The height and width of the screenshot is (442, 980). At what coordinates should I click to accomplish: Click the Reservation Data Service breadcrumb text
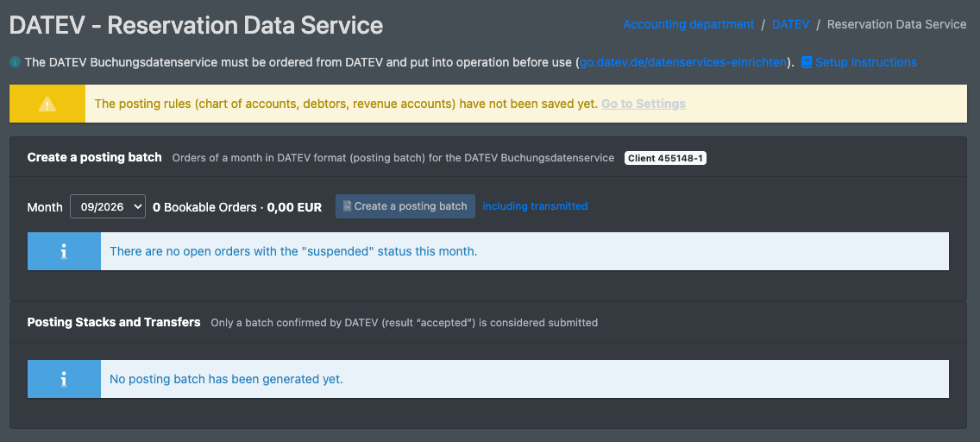click(897, 24)
